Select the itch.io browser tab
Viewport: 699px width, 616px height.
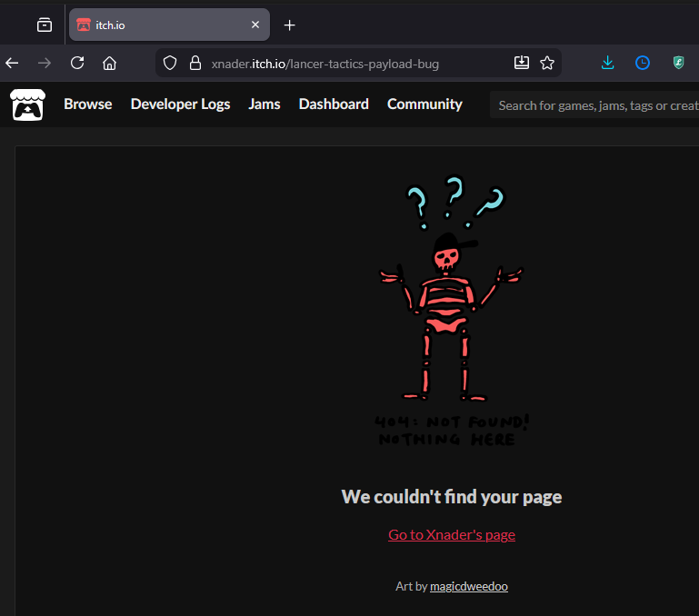pos(169,25)
